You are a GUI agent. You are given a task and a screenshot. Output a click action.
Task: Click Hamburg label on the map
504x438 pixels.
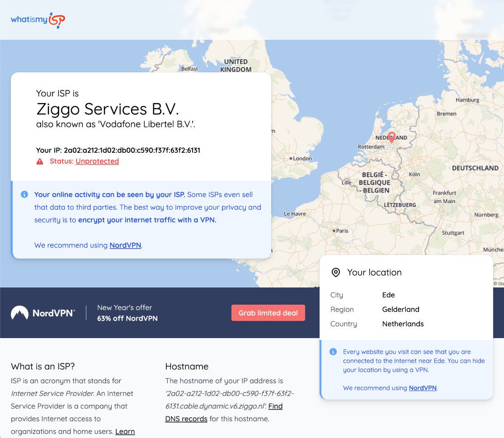(467, 100)
